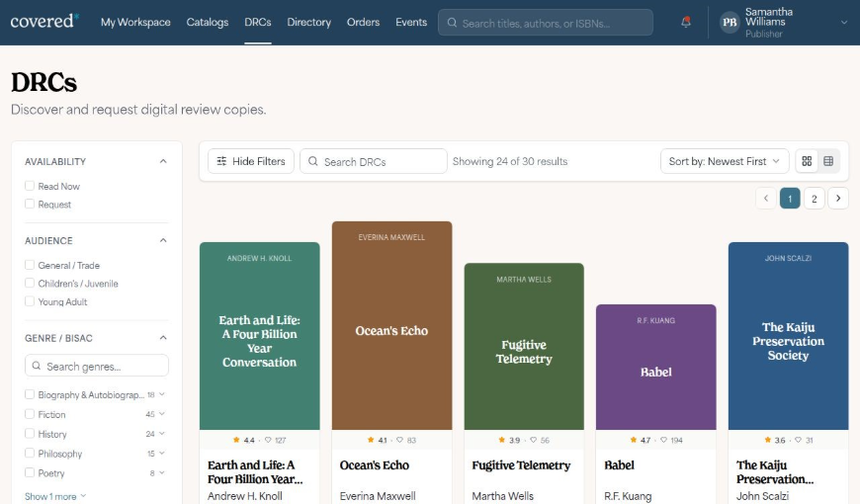Enable the Read Now filter
860x504 pixels.
pos(30,186)
